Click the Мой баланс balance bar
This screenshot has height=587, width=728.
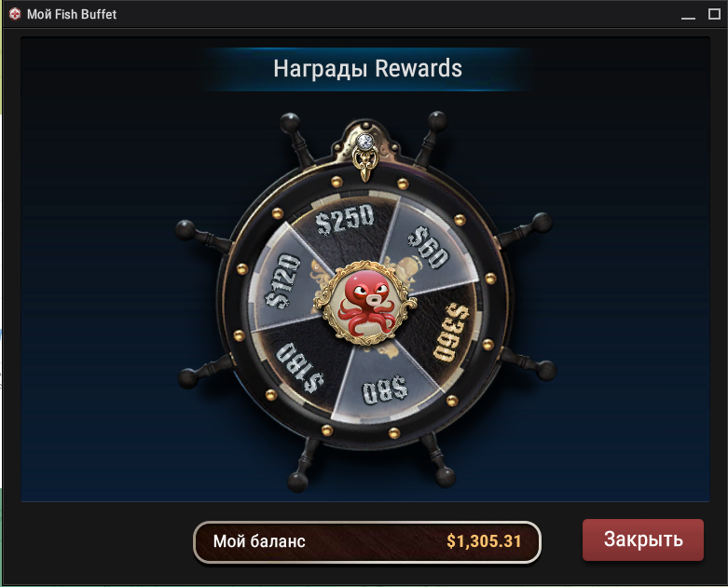(x=367, y=541)
